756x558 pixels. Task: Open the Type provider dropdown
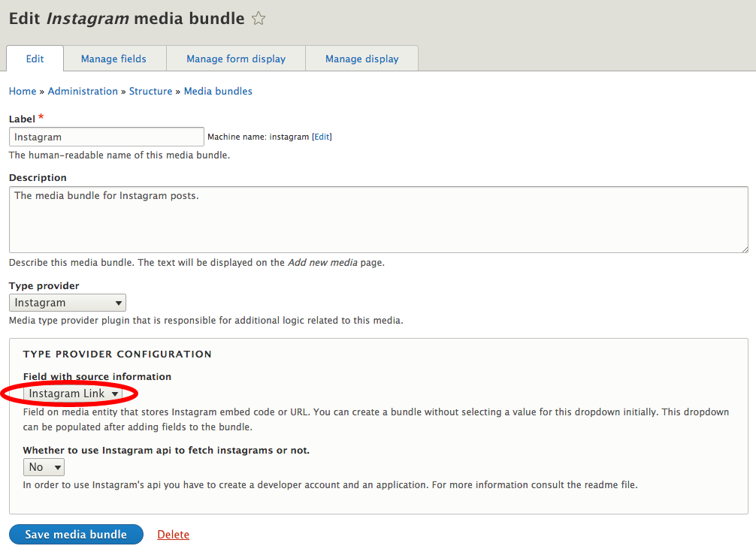tap(68, 303)
